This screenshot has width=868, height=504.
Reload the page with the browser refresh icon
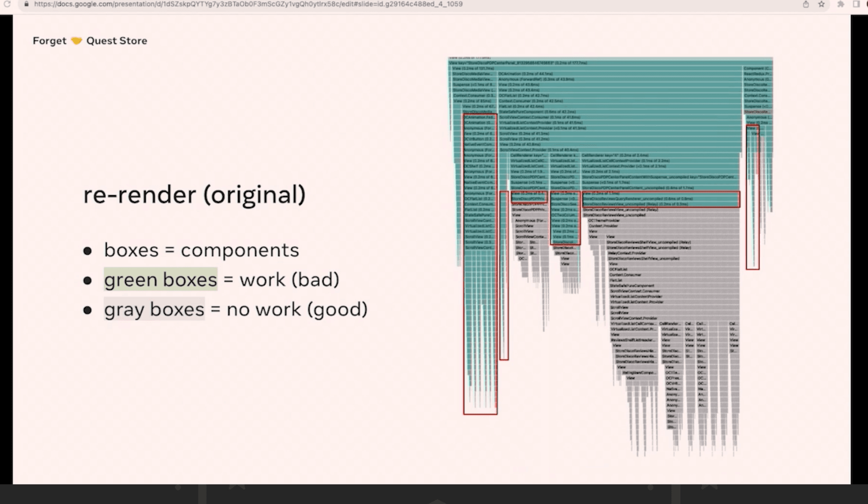click(x=7, y=4)
